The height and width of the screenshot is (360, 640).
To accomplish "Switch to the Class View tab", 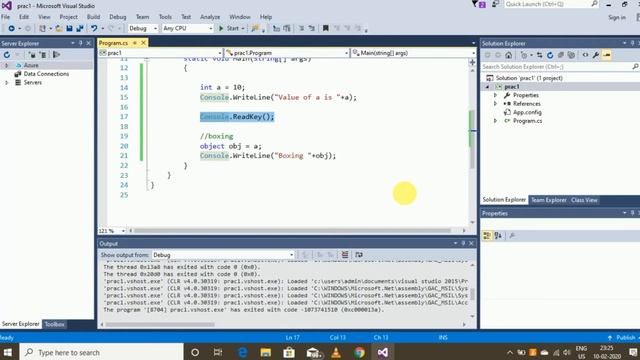I will pyautogui.click(x=584, y=200).
